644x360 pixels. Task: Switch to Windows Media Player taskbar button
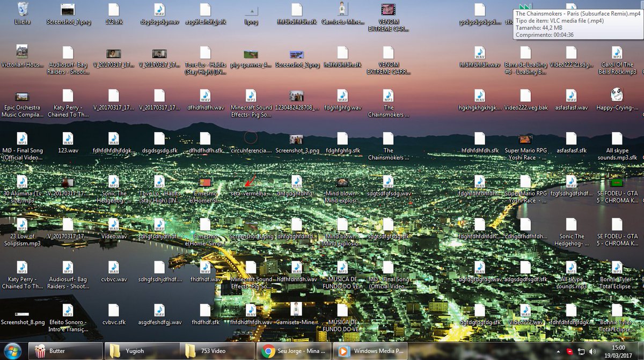370,351
